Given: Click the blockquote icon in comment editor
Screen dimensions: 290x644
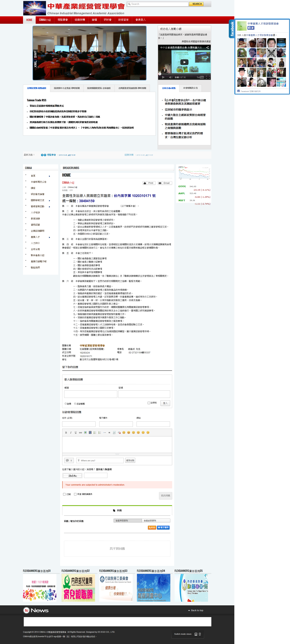Looking at the screenshot, I should pos(109,433).
